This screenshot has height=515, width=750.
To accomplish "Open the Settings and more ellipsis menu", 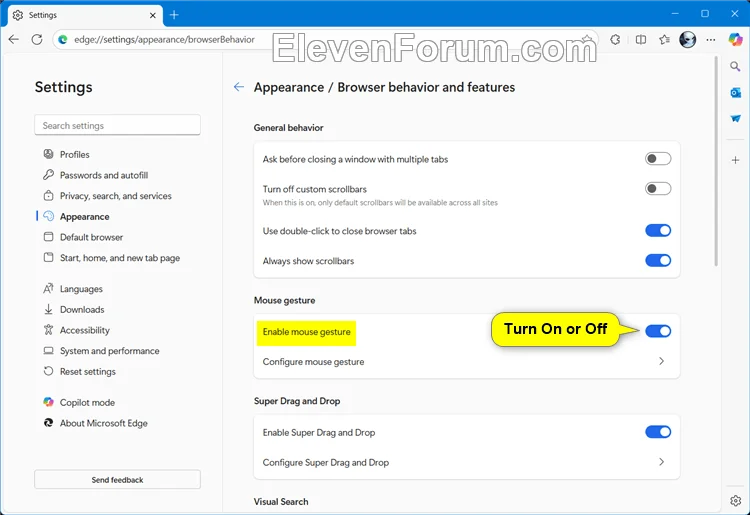I will [x=711, y=40].
